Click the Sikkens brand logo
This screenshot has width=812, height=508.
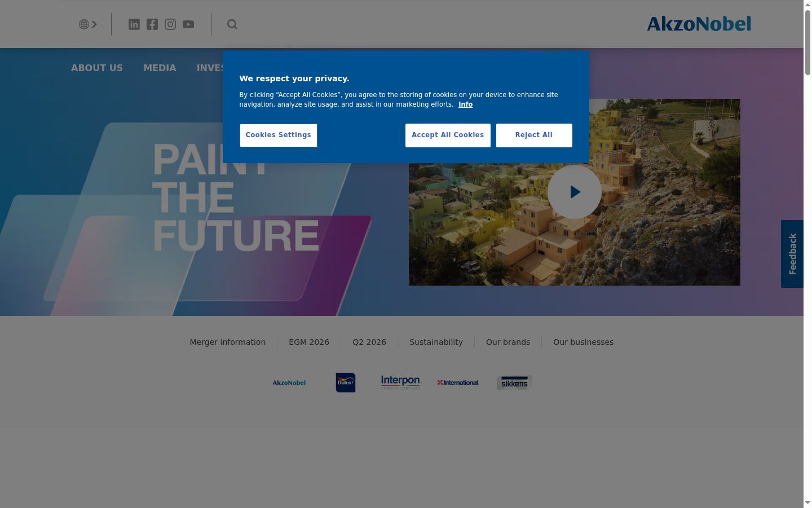pyautogui.click(x=514, y=383)
